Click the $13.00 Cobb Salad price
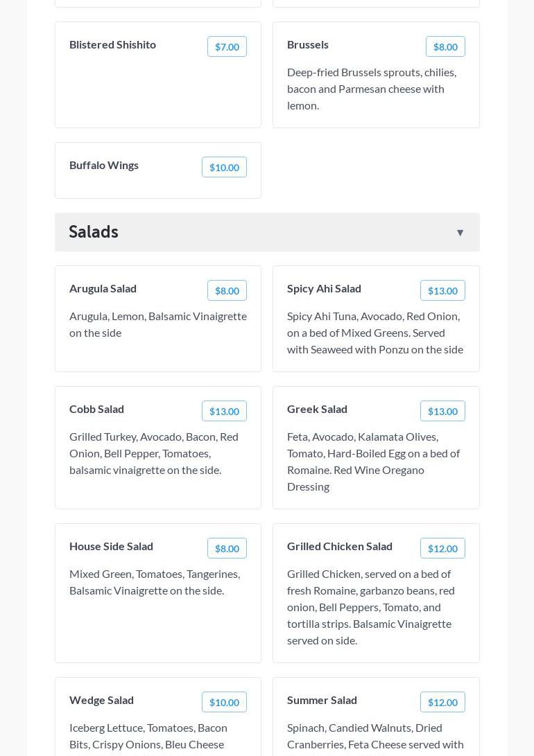This screenshot has width=534, height=756. coord(224,411)
